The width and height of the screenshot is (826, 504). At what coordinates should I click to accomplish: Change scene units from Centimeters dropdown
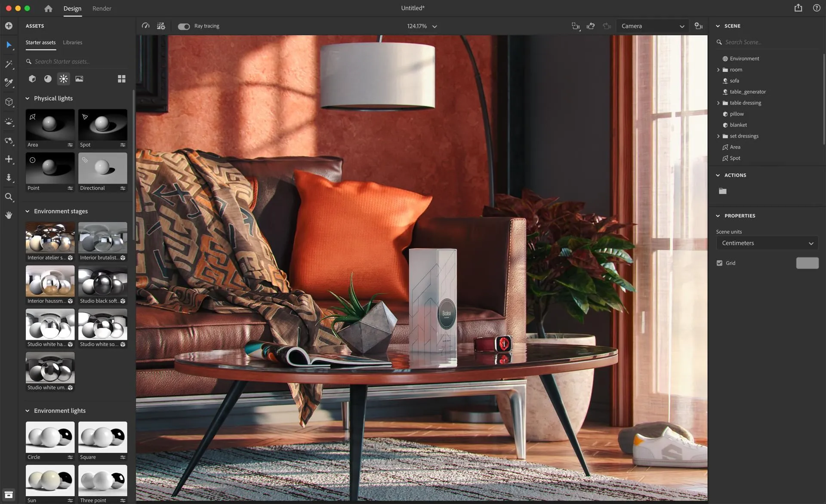[766, 243]
